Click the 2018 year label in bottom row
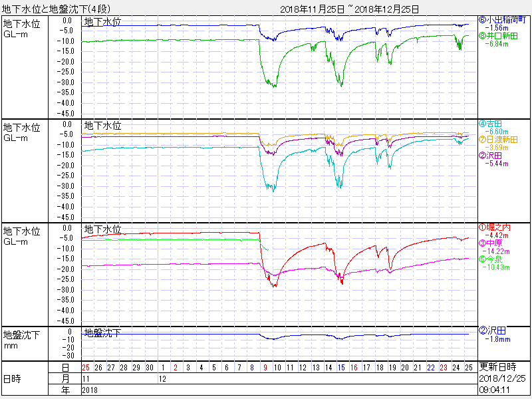The image size is (532, 399). coord(89,390)
